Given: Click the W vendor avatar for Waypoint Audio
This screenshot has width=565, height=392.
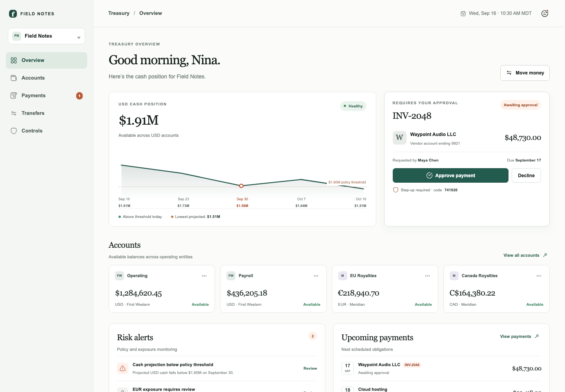Looking at the screenshot, I should click(x=399, y=138).
